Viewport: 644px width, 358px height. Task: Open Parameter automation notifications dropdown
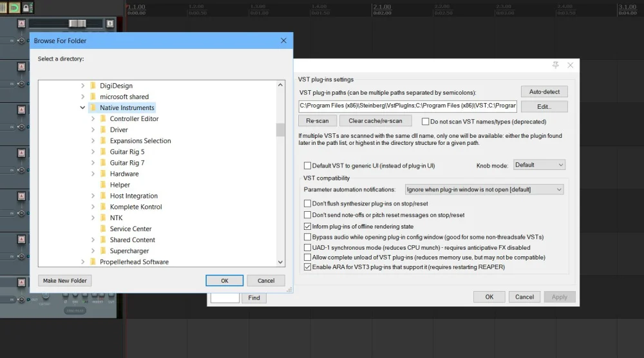point(484,189)
